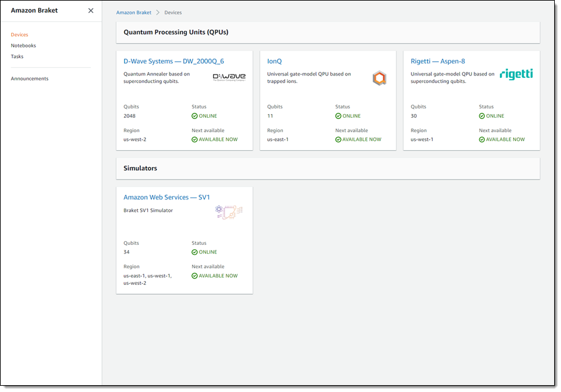This screenshot has width=561, height=392.
Task: Click the AVAILABLE NOW check icon on Rigetti card
Action: pyautogui.click(x=482, y=140)
